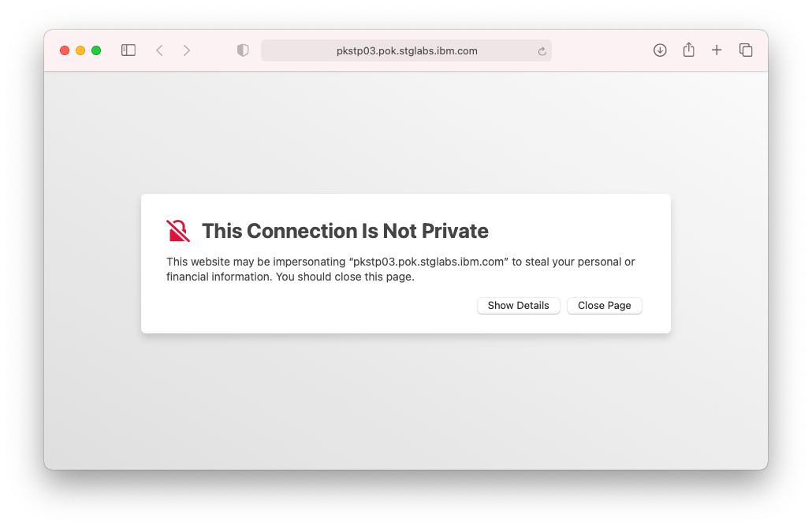
Task: Click the Show Details button
Action: click(518, 306)
